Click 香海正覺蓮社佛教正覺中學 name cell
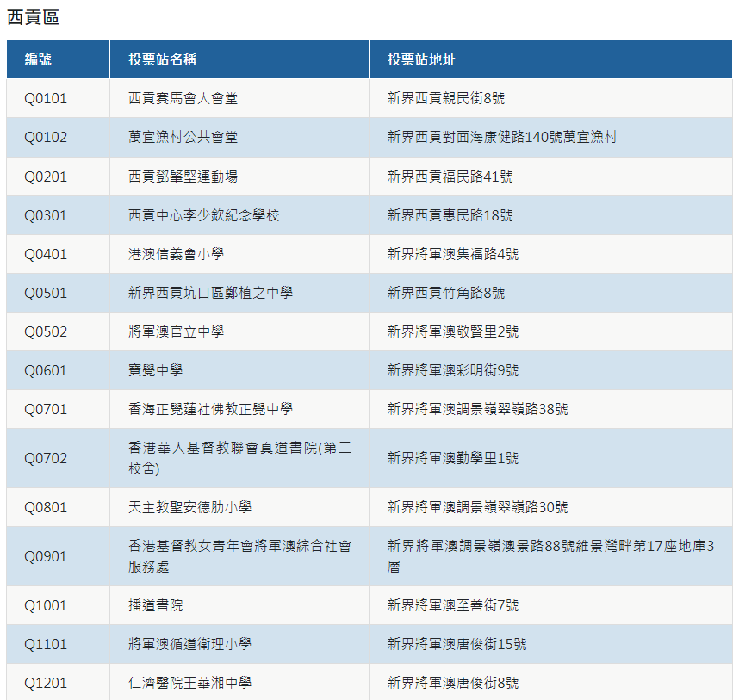This screenshot has width=733, height=700. [x=210, y=409]
